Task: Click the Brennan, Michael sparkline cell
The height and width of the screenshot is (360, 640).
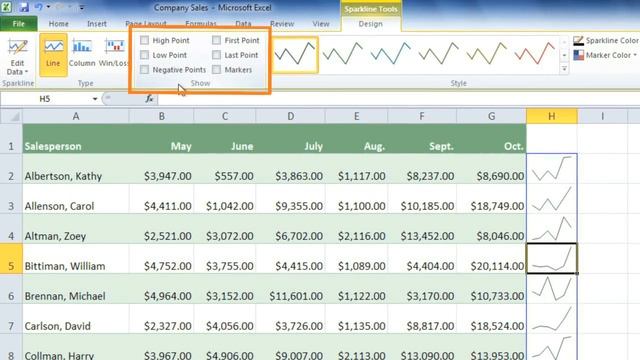Action: tap(551, 289)
